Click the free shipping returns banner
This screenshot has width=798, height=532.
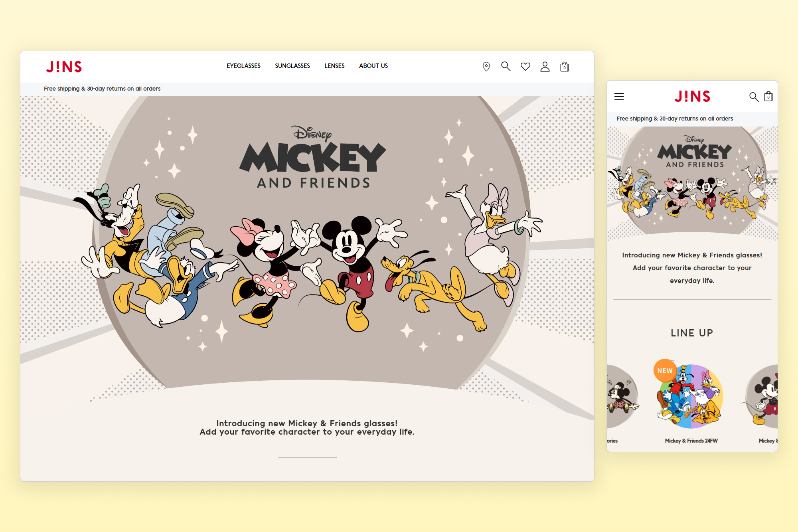[x=103, y=89]
